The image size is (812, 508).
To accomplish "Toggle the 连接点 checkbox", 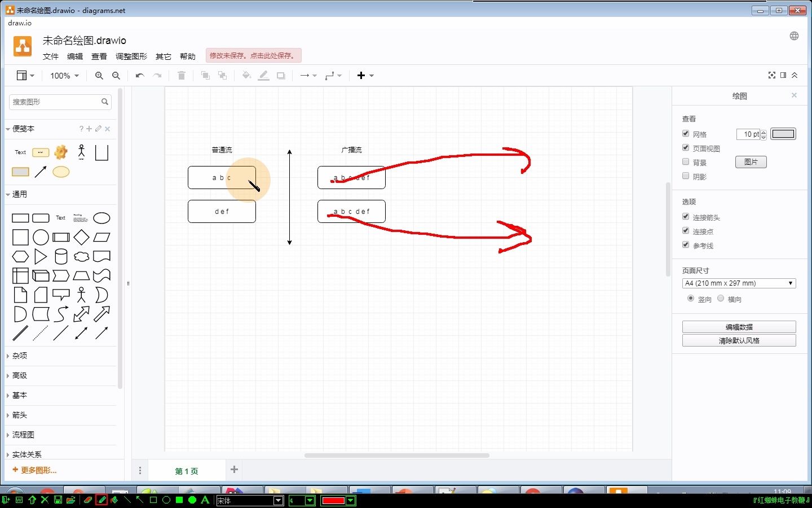I will pyautogui.click(x=686, y=231).
